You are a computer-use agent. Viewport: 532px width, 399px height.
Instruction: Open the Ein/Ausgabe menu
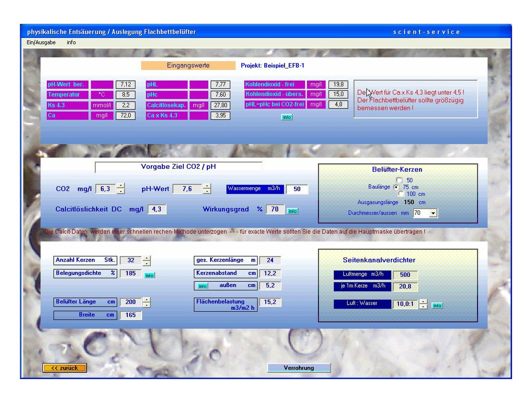click(41, 43)
